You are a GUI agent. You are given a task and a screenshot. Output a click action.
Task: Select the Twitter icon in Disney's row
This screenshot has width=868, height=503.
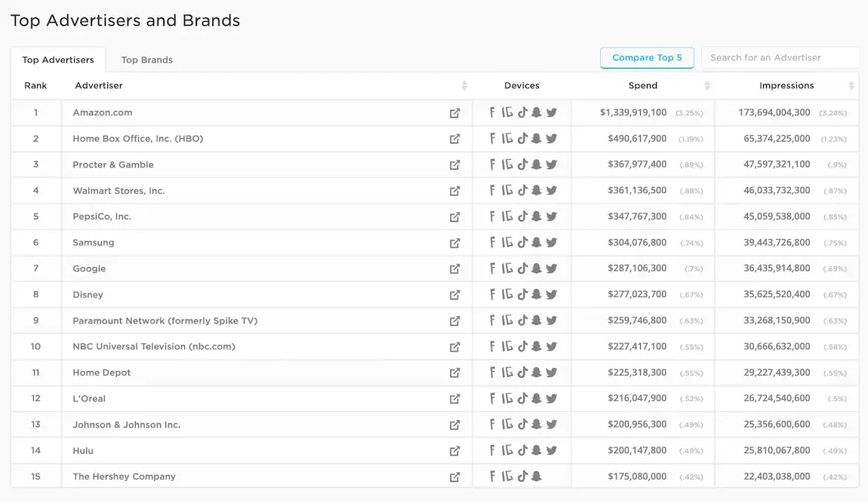pos(552,294)
